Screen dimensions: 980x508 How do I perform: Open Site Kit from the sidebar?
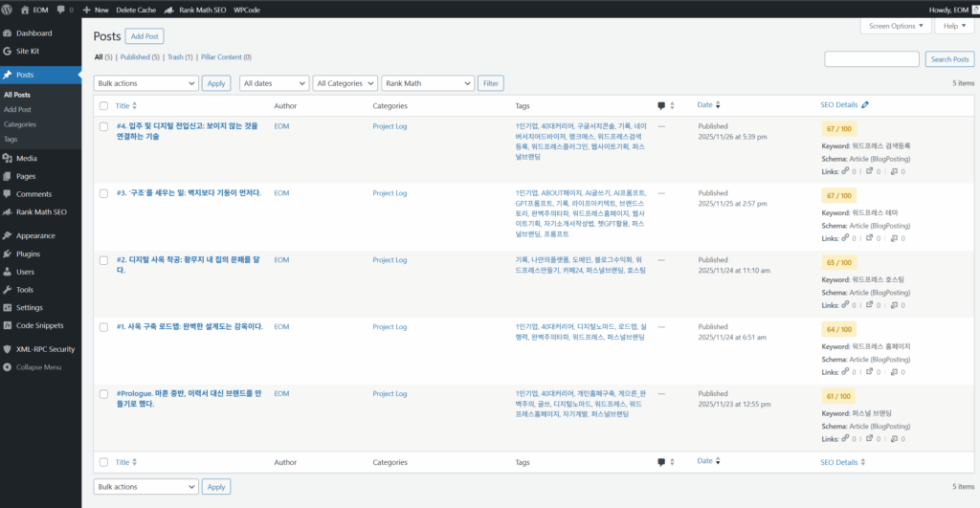(x=27, y=51)
